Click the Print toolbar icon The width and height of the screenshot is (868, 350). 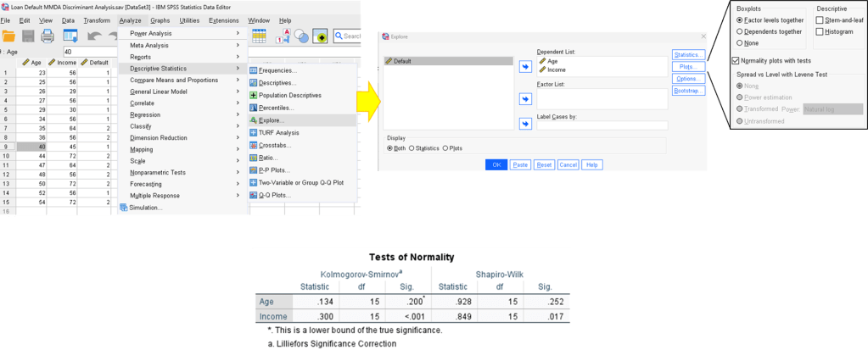[x=48, y=36]
